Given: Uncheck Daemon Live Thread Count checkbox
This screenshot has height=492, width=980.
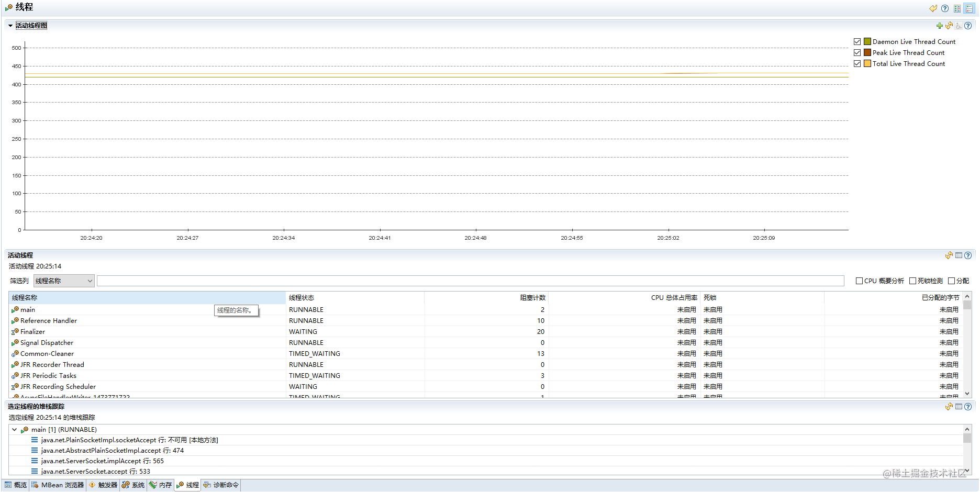Looking at the screenshot, I should pos(857,42).
